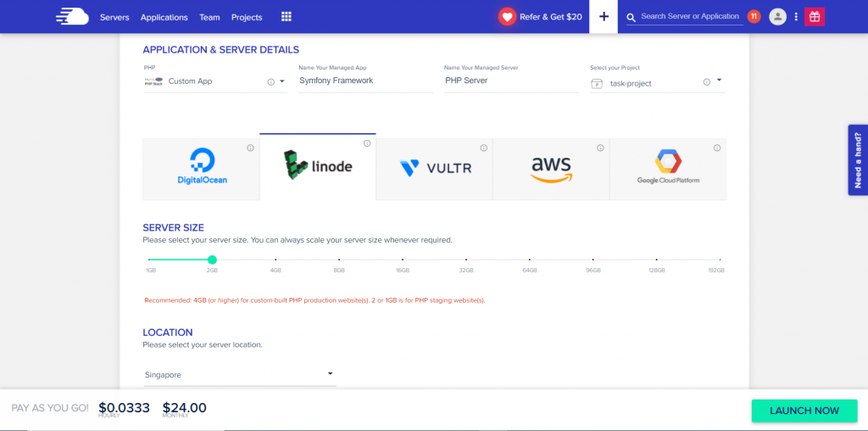
Task: Click the gift box icon
Action: tap(815, 17)
